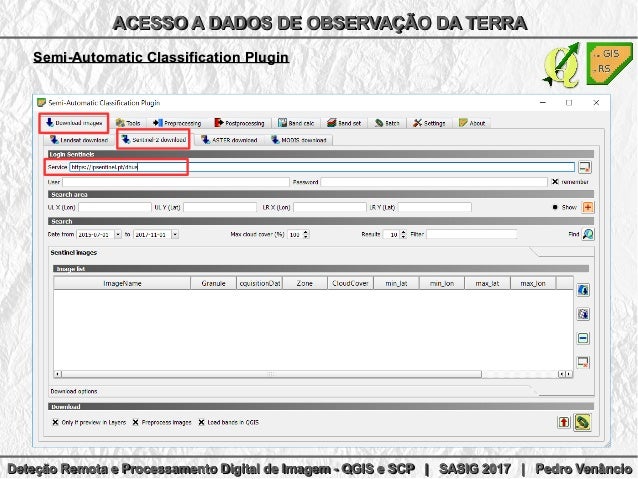Click the red up-arrow export icon

[x=564, y=422]
